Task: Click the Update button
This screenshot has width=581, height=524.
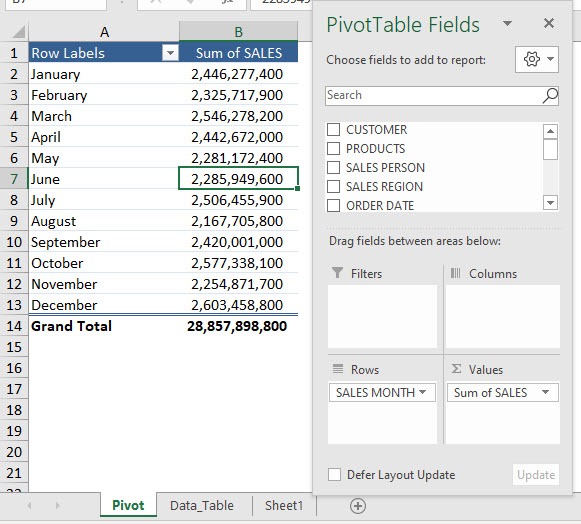Action: [536, 475]
